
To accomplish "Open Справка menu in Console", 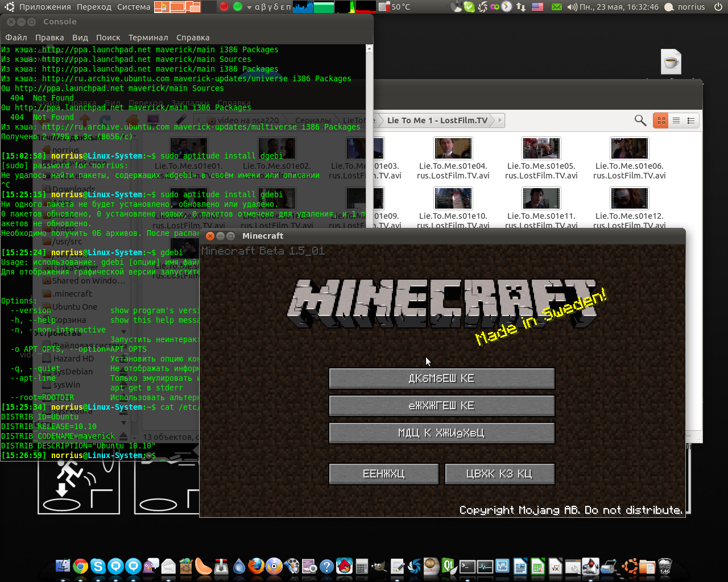I will pyautogui.click(x=193, y=38).
